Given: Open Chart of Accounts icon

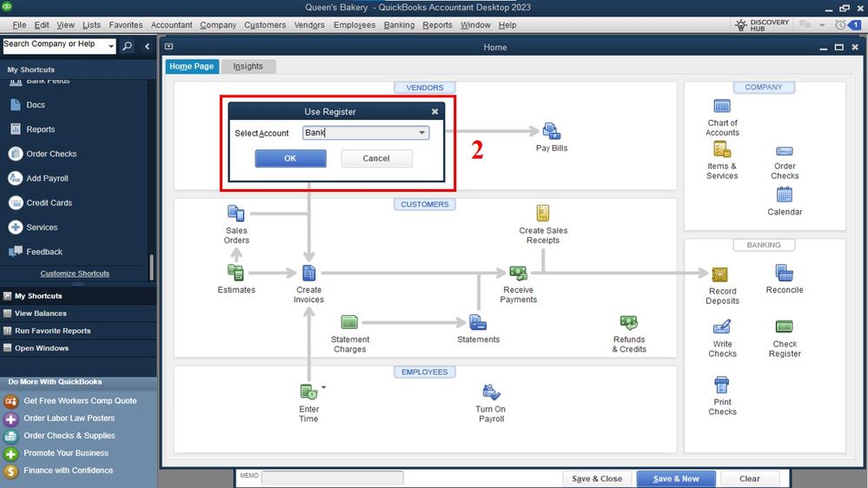Looking at the screenshot, I should (x=722, y=106).
